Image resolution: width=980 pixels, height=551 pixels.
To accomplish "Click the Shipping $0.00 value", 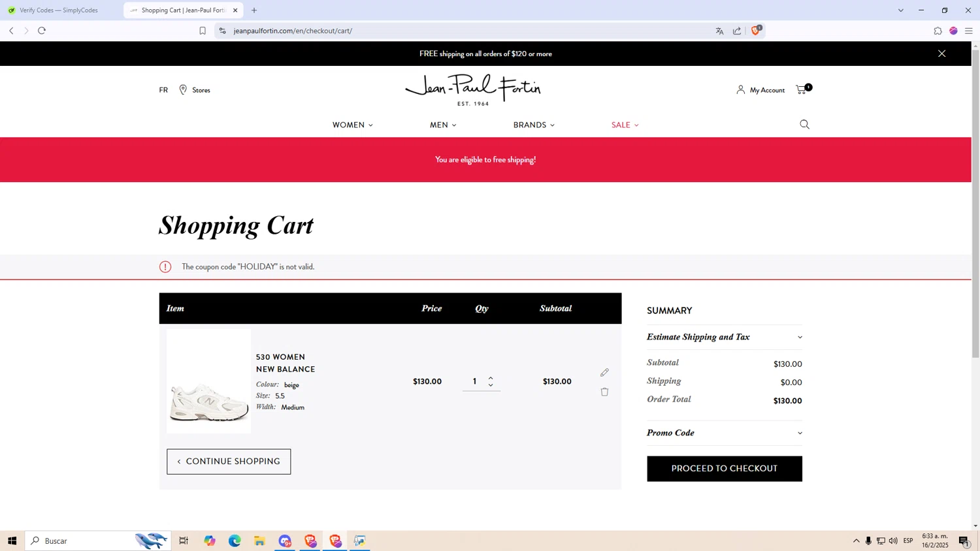I will tap(791, 383).
